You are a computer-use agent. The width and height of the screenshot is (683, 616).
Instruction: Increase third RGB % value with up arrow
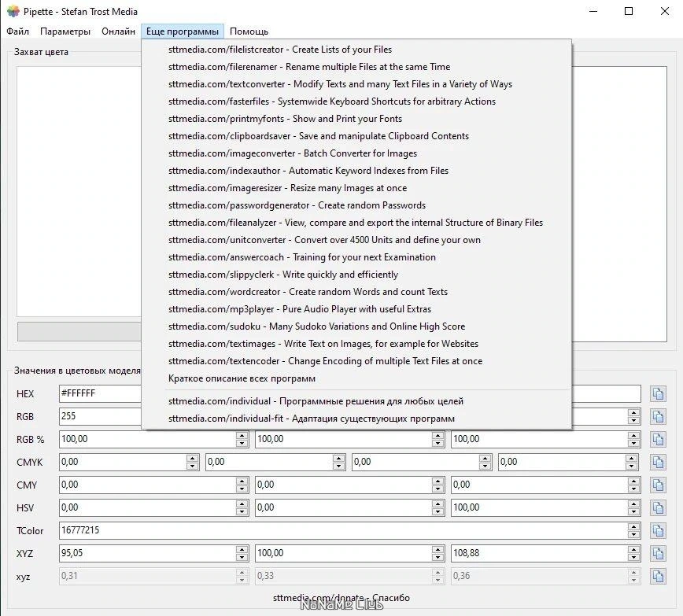(x=633, y=435)
